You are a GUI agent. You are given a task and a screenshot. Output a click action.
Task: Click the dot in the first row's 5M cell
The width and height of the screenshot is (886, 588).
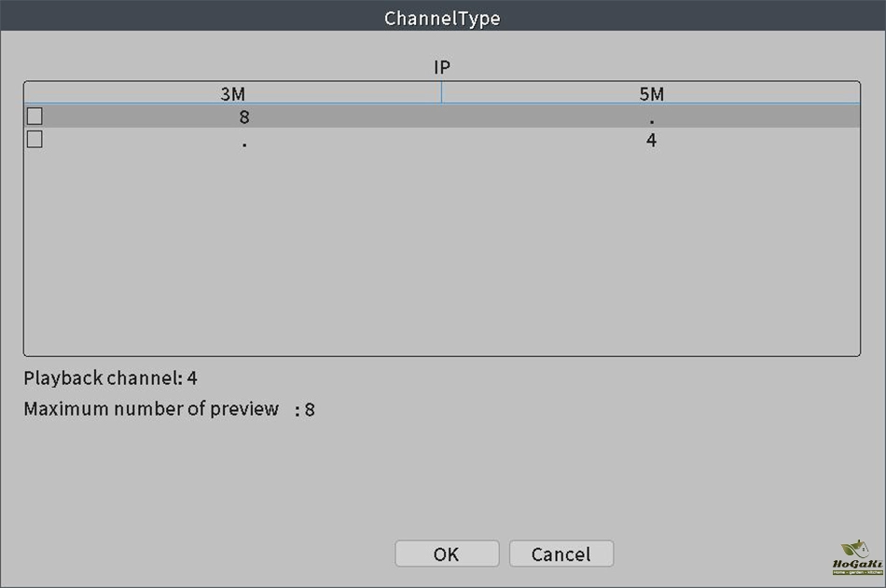(x=651, y=119)
